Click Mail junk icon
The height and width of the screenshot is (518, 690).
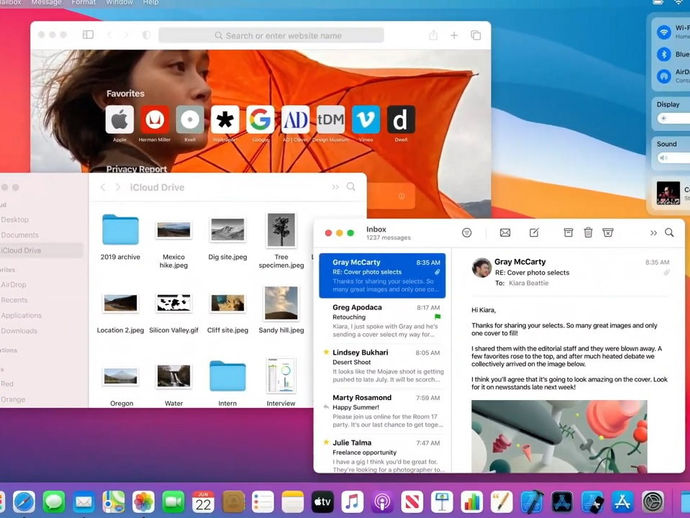click(608, 232)
